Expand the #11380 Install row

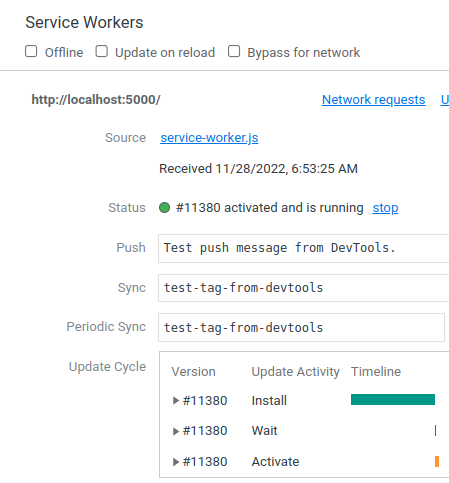pyautogui.click(x=176, y=400)
